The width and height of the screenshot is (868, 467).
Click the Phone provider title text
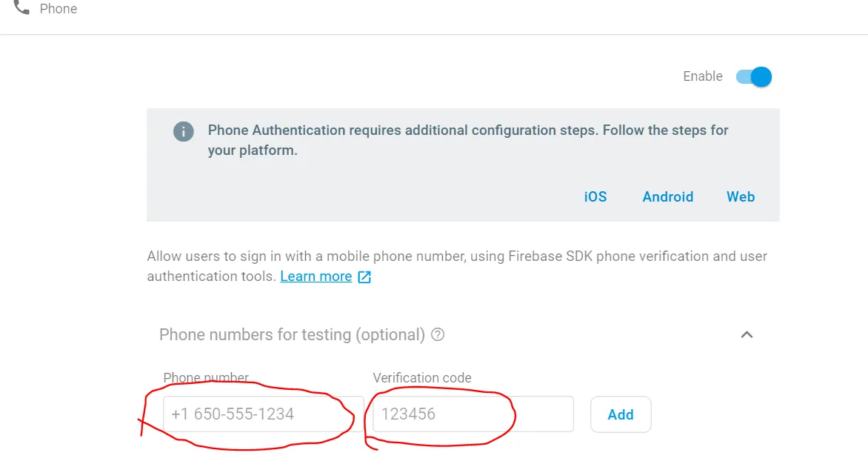[59, 9]
